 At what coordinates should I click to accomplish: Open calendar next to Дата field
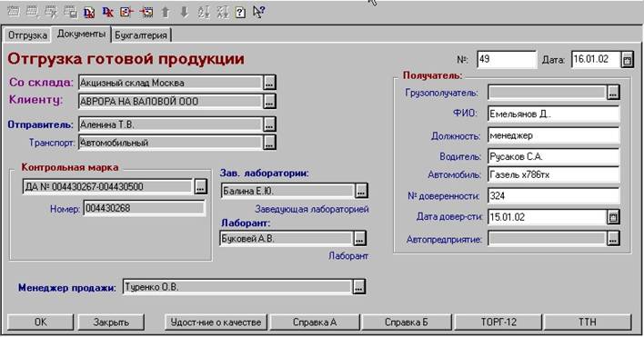(627, 60)
